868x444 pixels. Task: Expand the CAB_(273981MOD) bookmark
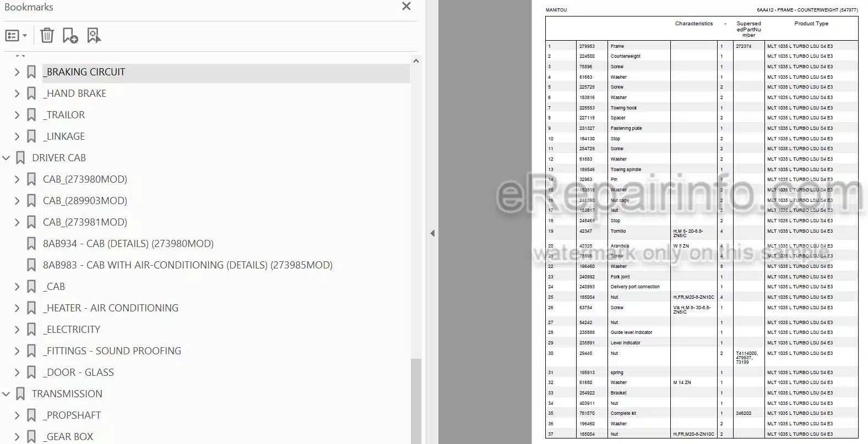[17, 222]
